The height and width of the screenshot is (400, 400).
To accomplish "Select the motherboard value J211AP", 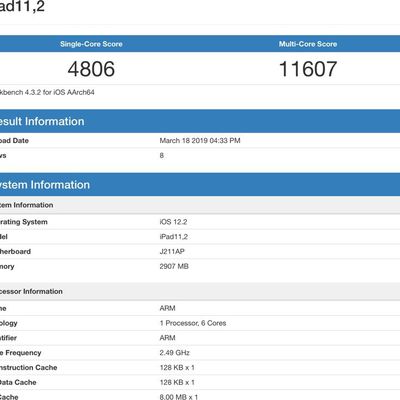I will click(x=172, y=252).
